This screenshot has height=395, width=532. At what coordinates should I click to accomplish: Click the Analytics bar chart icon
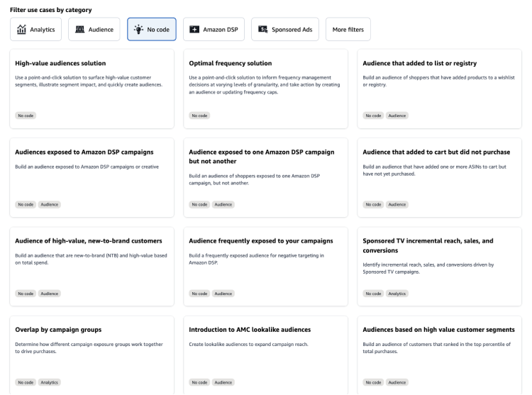[x=22, y=30]
